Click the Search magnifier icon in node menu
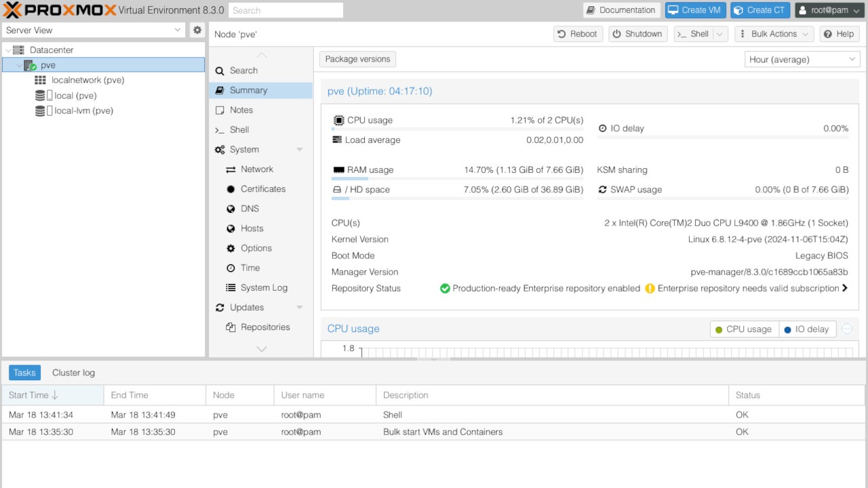Screen dimensions: 868x488 tap(220, 70)
